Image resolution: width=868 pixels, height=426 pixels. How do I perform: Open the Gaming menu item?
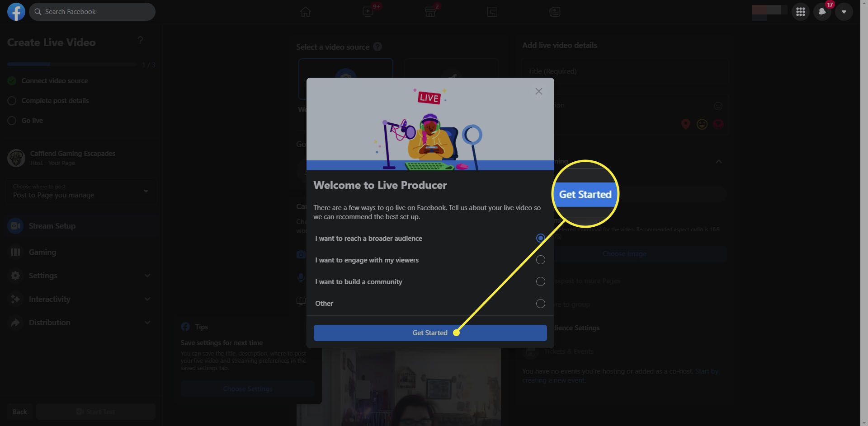click(x=81, y=252)
